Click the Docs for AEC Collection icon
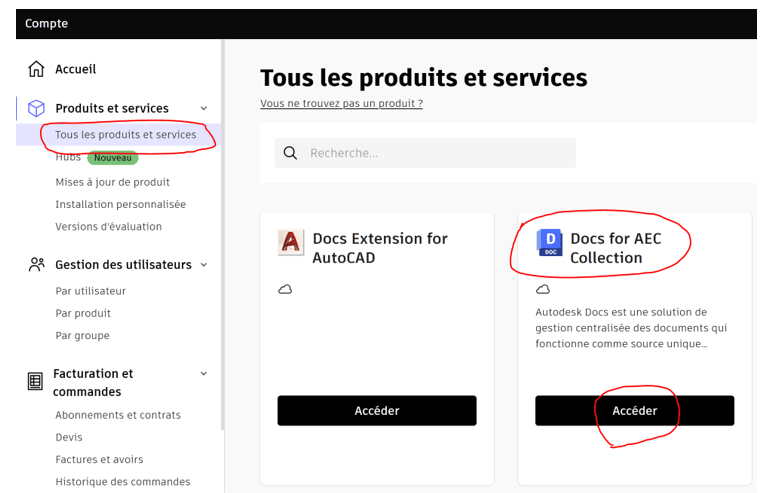This screenshot has height=493, width=767. coord(549,243)
